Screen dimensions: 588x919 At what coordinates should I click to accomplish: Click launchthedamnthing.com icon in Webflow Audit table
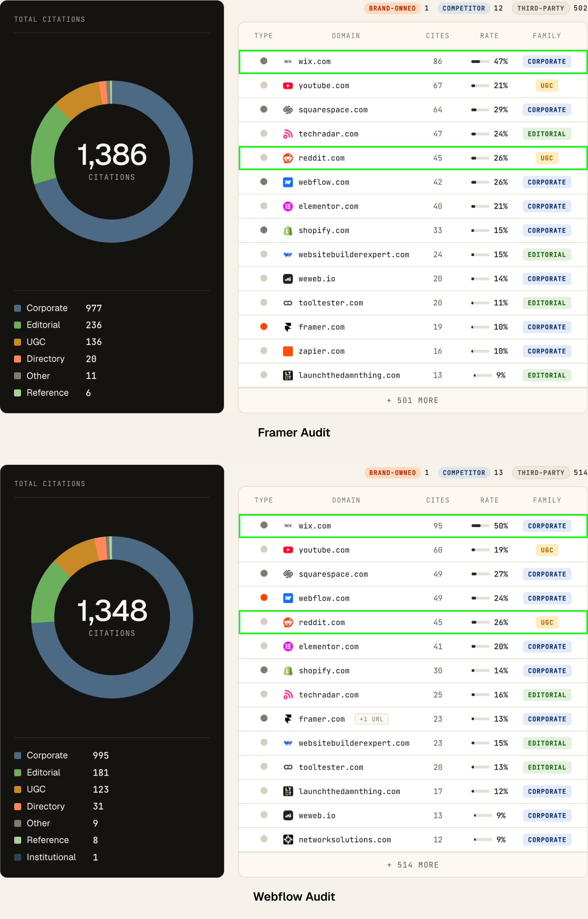pyautogui.click(x=288, y=791)
